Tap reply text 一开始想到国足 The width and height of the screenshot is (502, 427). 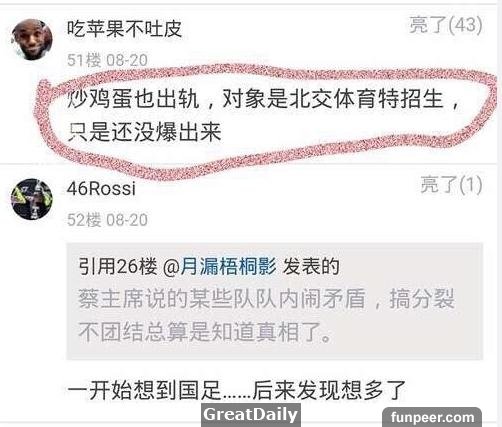tap(144, 390)
